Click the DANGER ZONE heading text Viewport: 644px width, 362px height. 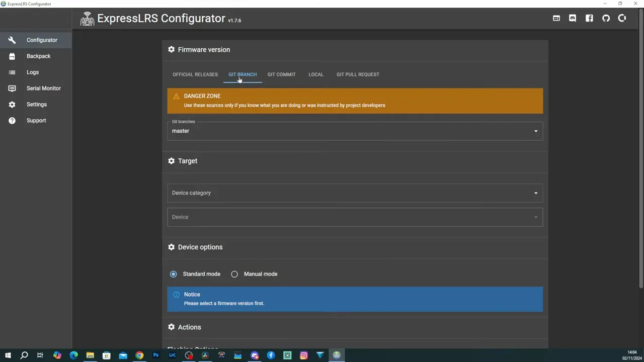(202, 96)
